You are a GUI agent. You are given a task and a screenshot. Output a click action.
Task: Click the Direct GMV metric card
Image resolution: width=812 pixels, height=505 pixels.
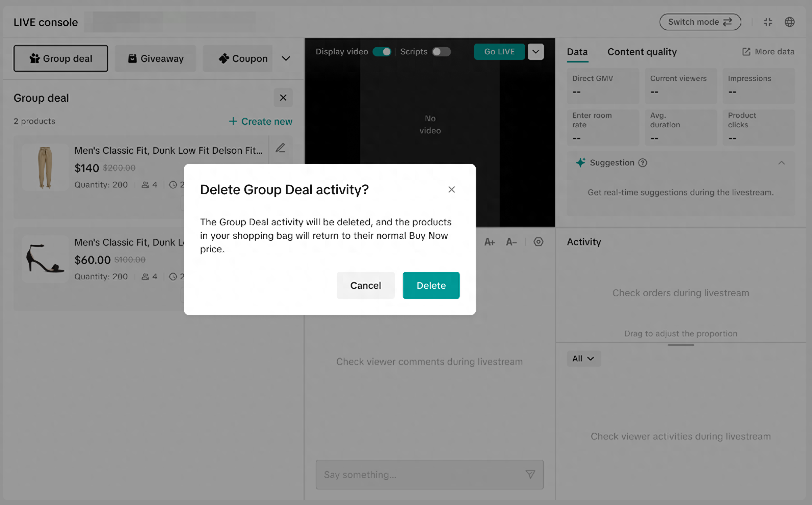tap(603, 86)
